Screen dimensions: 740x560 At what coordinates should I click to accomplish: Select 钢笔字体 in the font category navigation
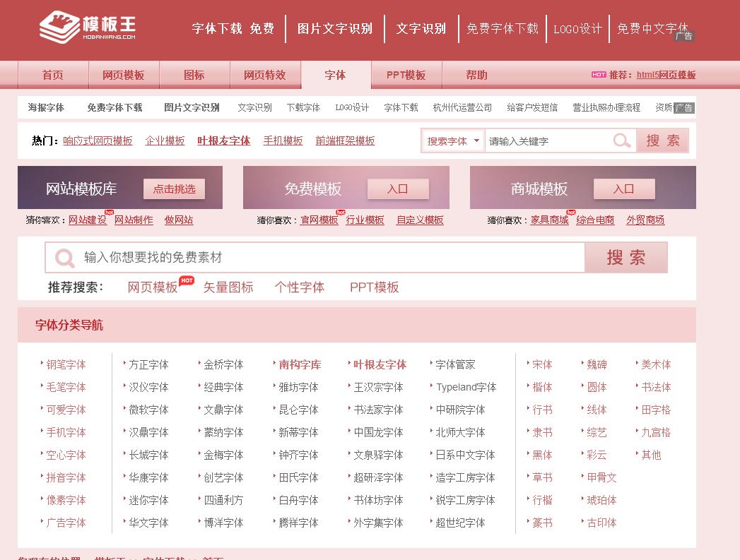64,364
